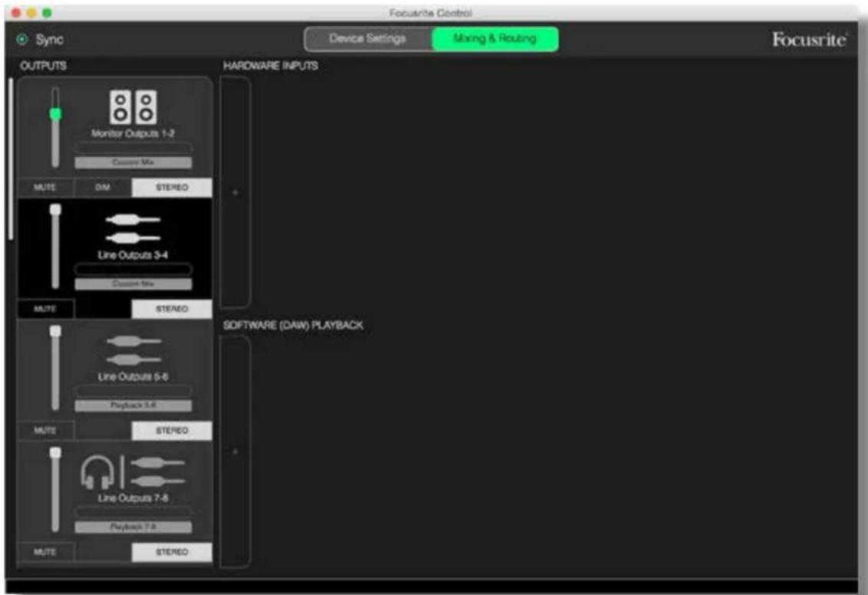
Task: Toggle DIM on Monitor Outputs 1-2
Action: click(103, 188)
